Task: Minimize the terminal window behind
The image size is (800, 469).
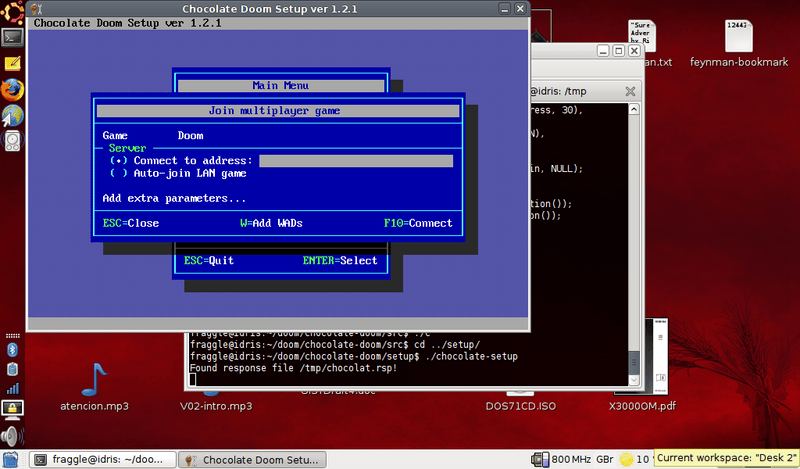Action: [603, 51]
